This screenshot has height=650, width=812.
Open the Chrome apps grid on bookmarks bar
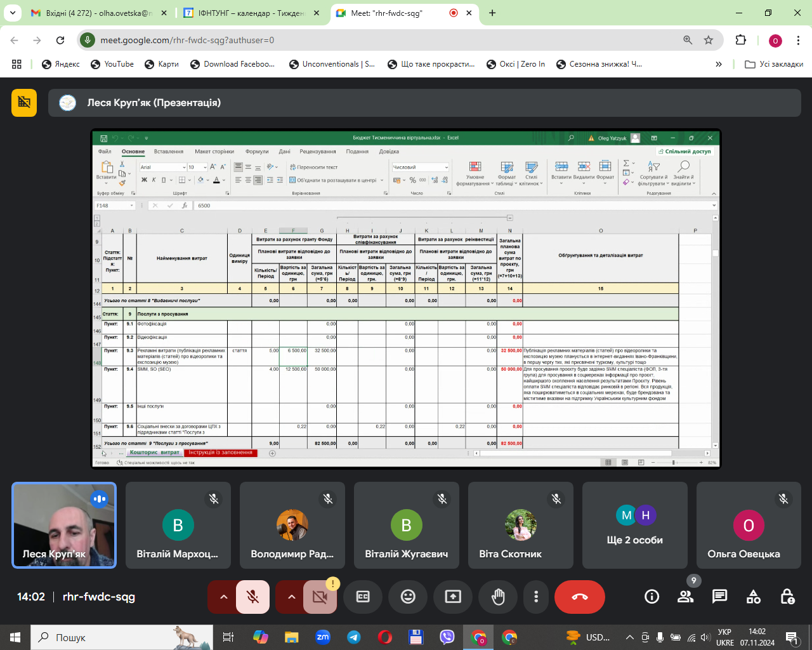17,64
